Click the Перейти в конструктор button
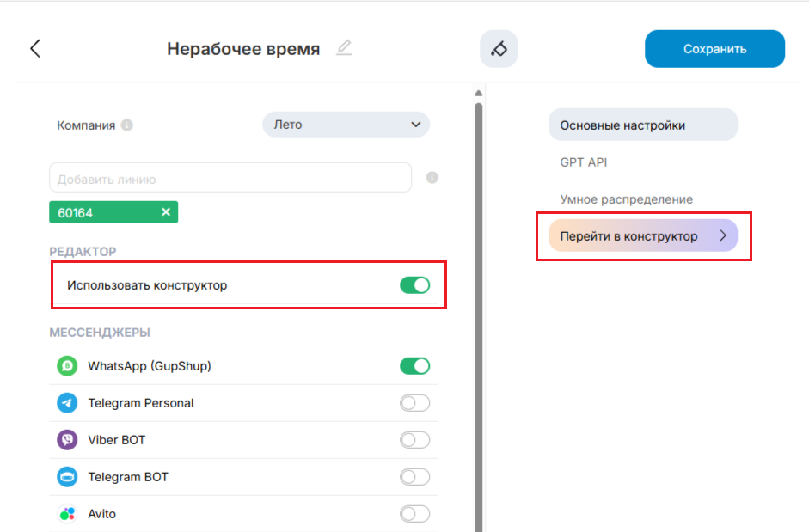809x532 pixels. [642, 236]
